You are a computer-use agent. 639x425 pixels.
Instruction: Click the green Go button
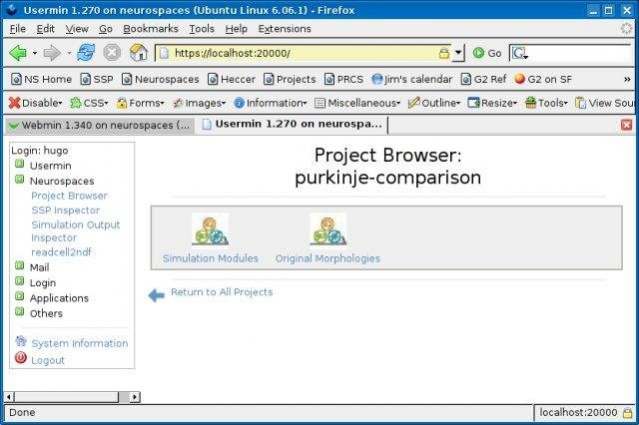tap(487, 53)
